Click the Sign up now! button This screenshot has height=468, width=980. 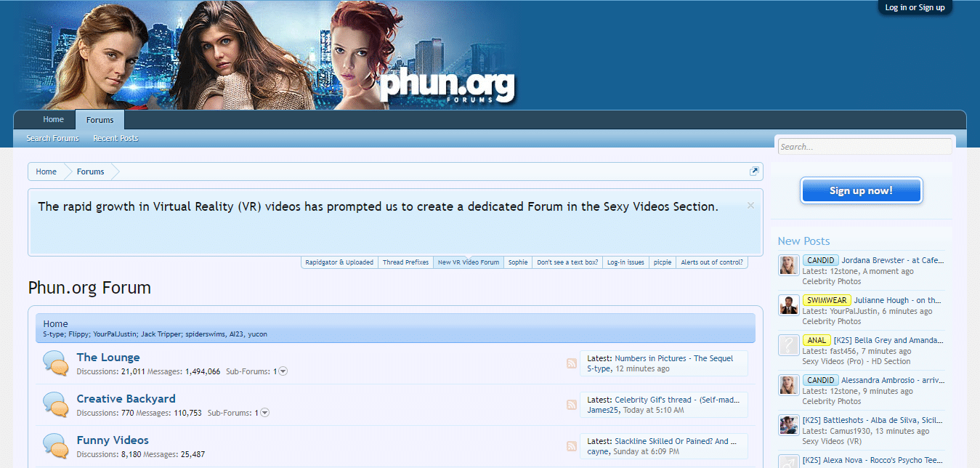tap(861, 191)
